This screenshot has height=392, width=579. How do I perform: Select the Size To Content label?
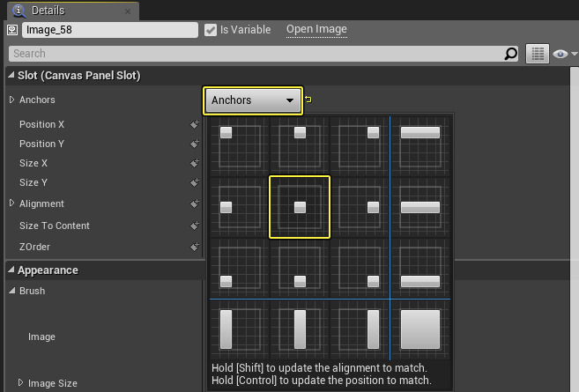(x=55, y=226)
